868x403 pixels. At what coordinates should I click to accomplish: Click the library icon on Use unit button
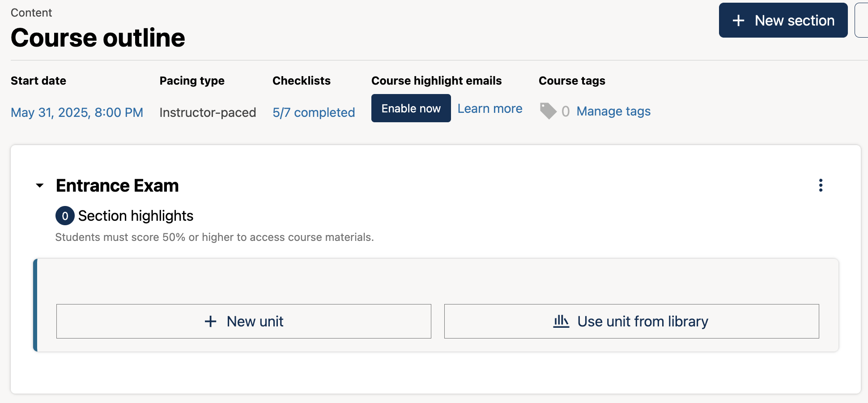pos(561,321)
